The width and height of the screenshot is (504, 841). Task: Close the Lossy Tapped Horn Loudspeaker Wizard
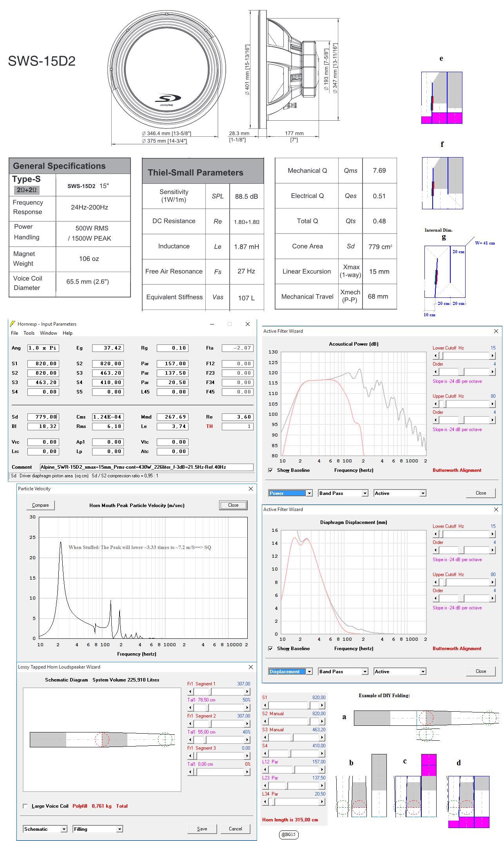[x=251, y=667]
